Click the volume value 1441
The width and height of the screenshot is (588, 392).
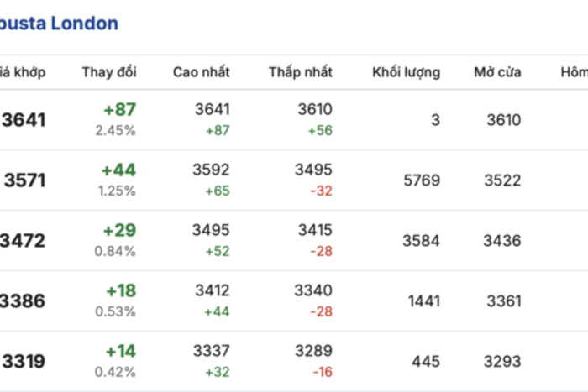(423, 301)
